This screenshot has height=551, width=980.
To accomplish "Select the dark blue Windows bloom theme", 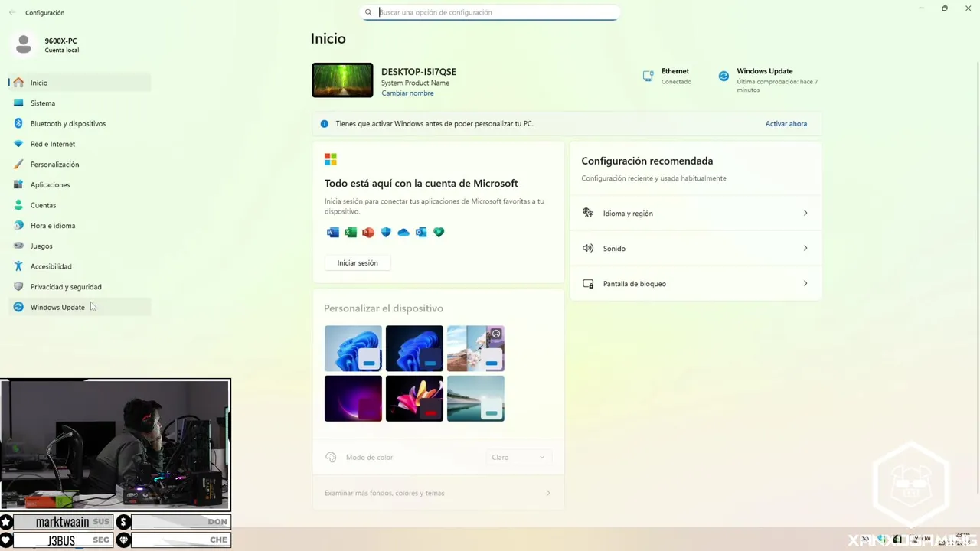I will pyautogui.click(x=414, y=348).
